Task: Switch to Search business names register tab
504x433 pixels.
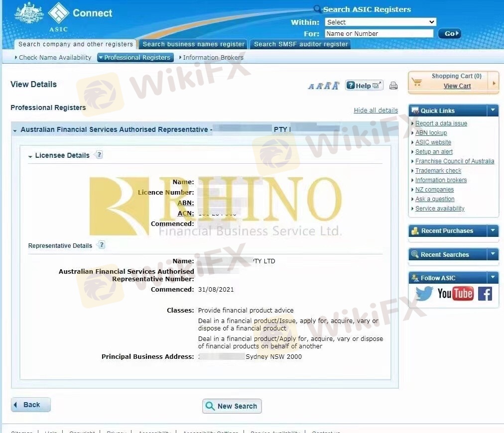Action: 194,44
